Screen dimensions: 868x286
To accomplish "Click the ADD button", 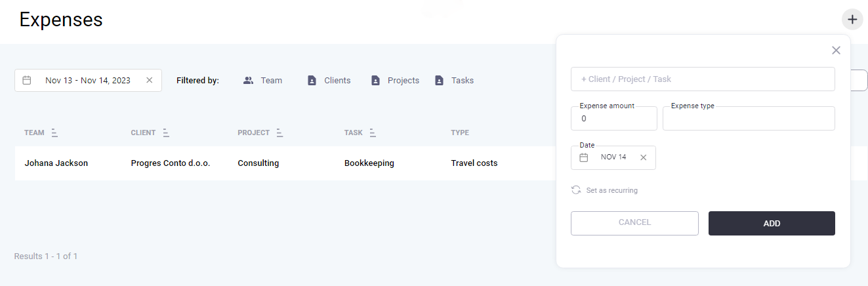I will click(x=772, y=223).
